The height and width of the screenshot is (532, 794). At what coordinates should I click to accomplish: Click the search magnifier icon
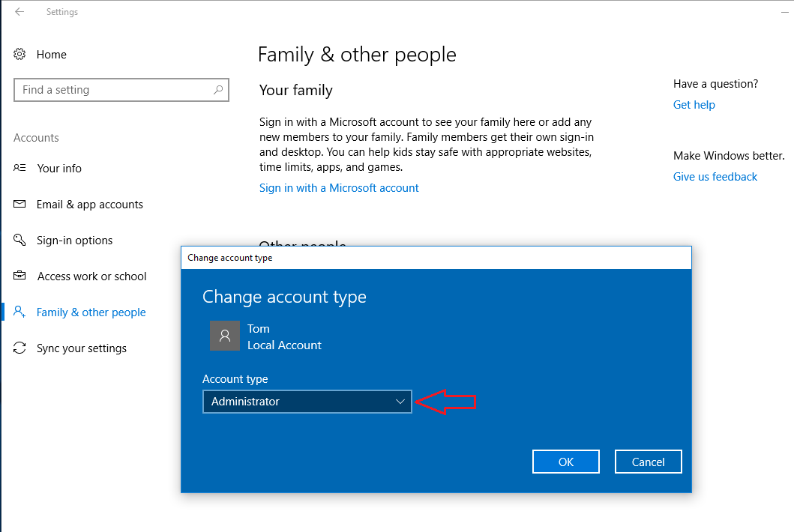tap(218, 90)
